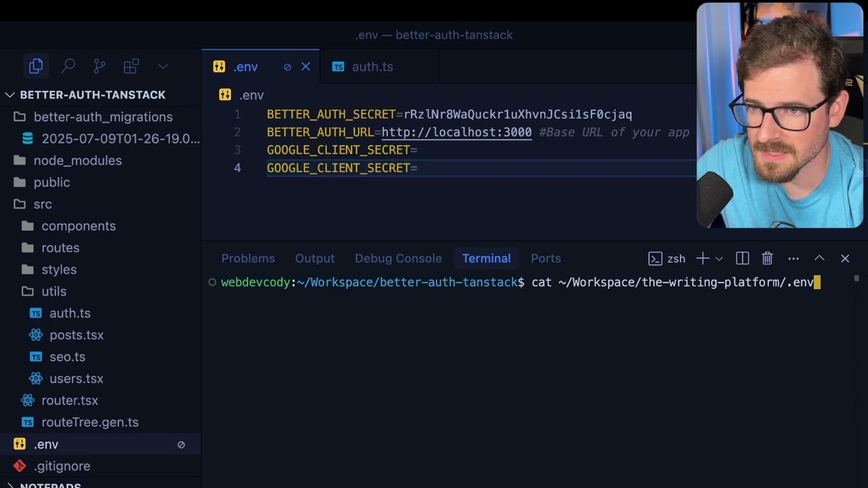Close the bottom panel

point(845,258)
